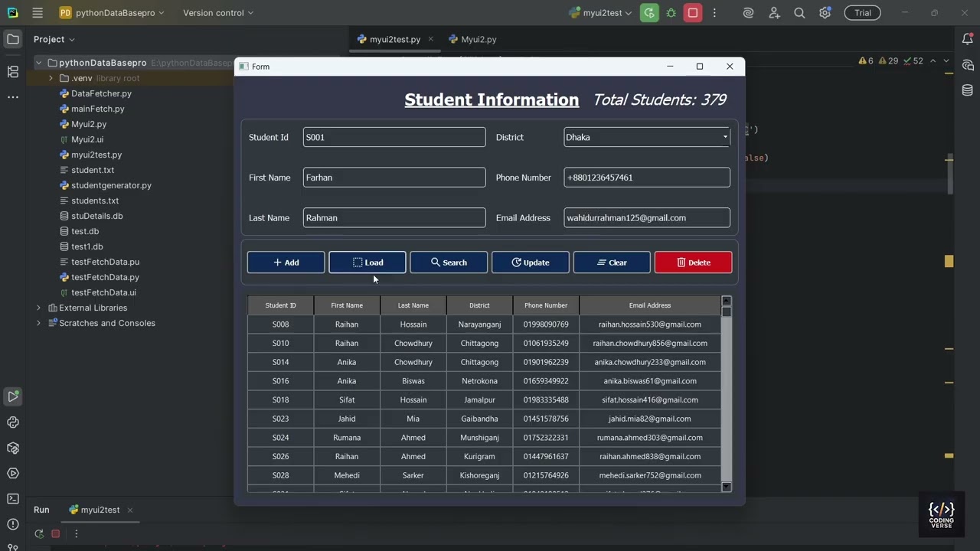Open the Code With Me icon

coord(774,13)
